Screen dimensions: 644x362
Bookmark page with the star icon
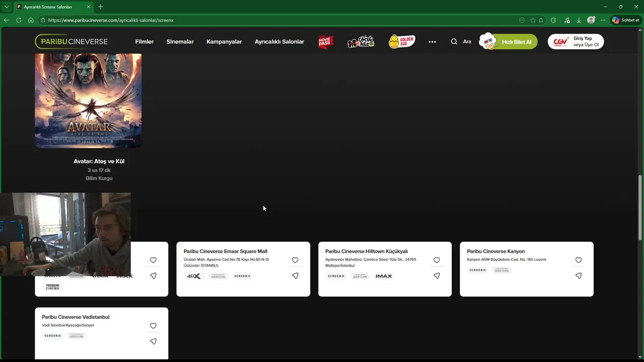[x=533, y=20]
